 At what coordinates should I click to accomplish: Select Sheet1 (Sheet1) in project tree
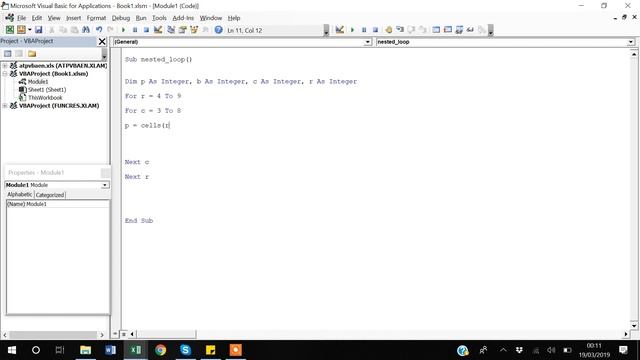click(47, 89)
